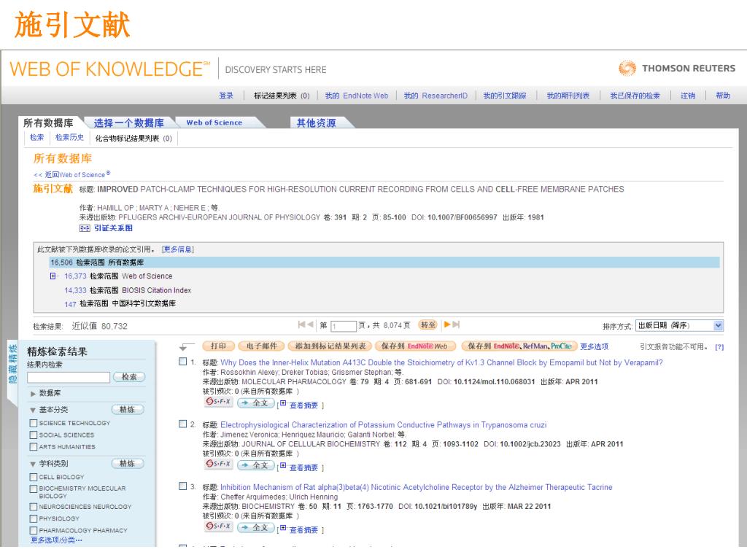Open 更多选项/分类 link in refine panel
Image resolution: width=747 pixels, height=560 pixels.
56,540
